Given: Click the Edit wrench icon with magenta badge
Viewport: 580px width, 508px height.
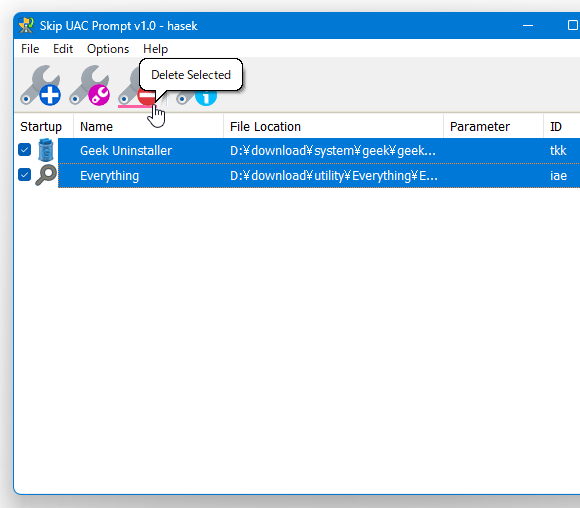Looking at the screenshot, I should coord(90,85).
